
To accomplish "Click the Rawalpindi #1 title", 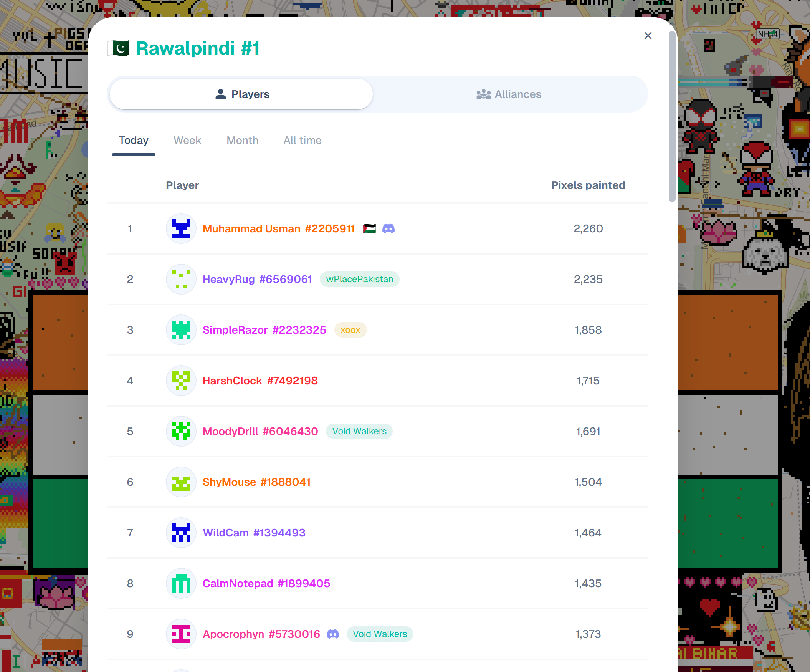I will (198, 49).
